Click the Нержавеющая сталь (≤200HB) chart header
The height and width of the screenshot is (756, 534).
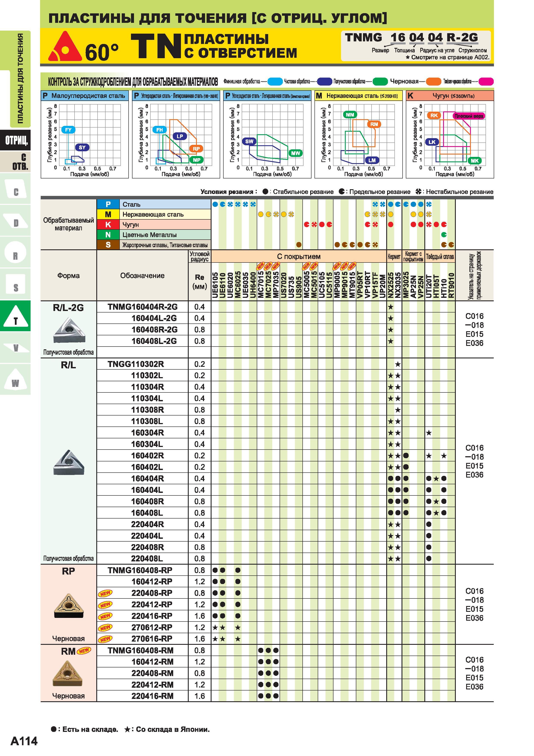[359, 96]
